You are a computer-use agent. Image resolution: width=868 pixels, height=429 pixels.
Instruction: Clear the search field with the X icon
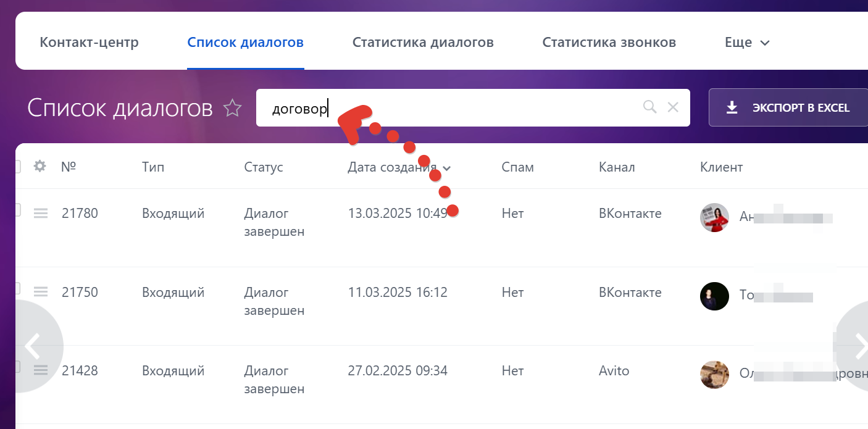pyautogui.click(x=673, y=107)
